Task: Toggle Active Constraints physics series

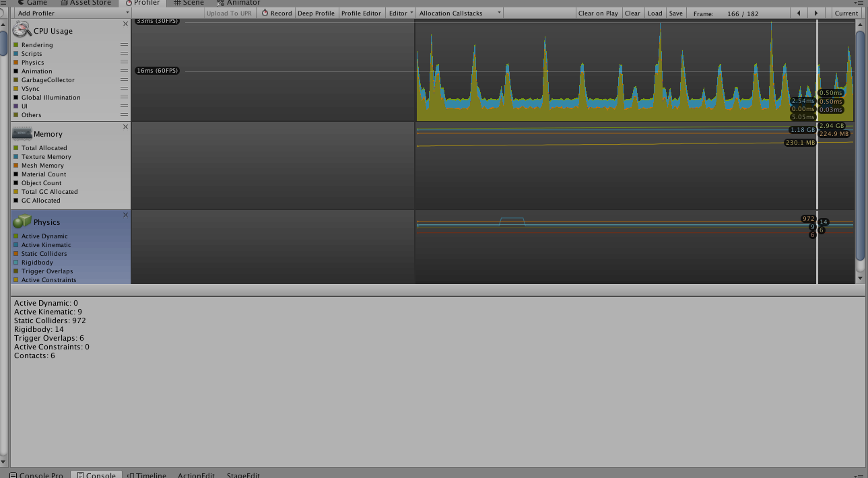Action: click(x=15, y=280)
